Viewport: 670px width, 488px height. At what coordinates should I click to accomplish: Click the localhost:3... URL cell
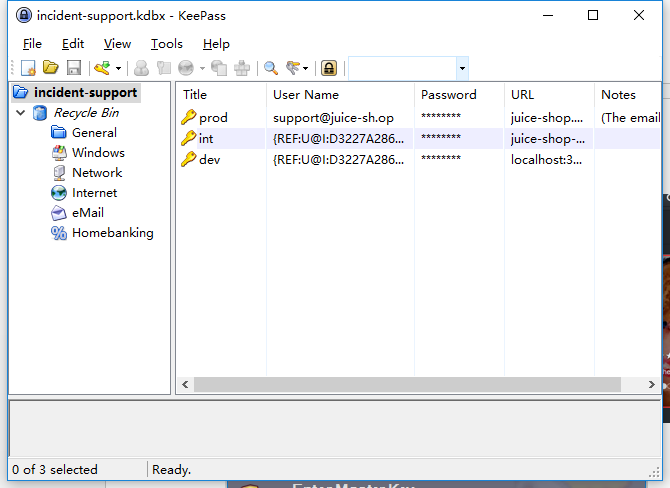coord(546,160)
